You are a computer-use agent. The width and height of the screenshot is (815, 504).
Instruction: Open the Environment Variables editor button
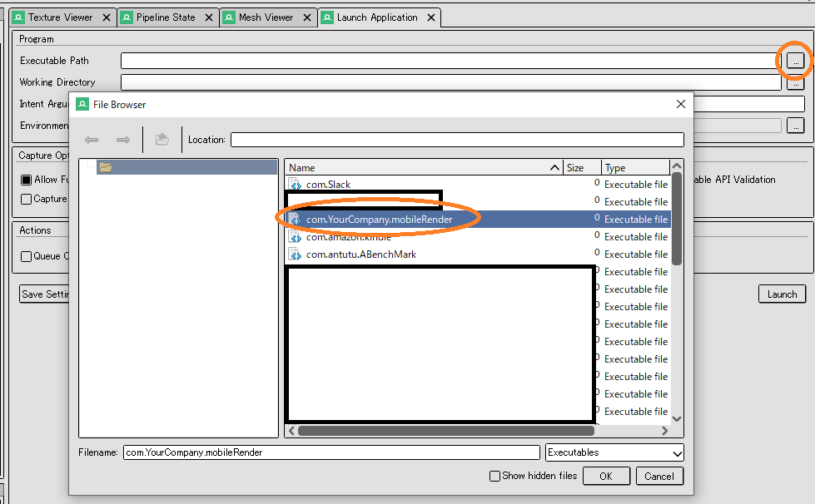[x=795, y=126]
